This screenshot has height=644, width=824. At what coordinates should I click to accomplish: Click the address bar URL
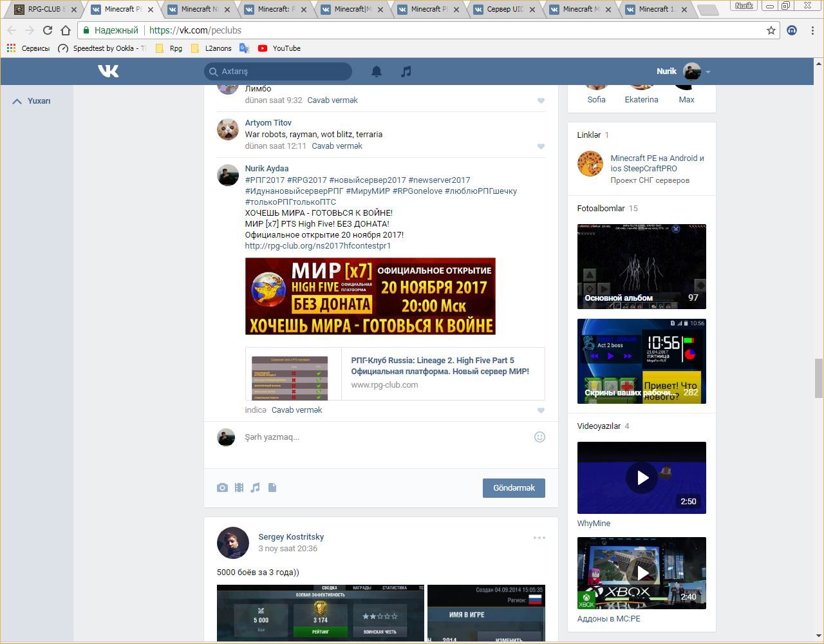tap(195, 30)
